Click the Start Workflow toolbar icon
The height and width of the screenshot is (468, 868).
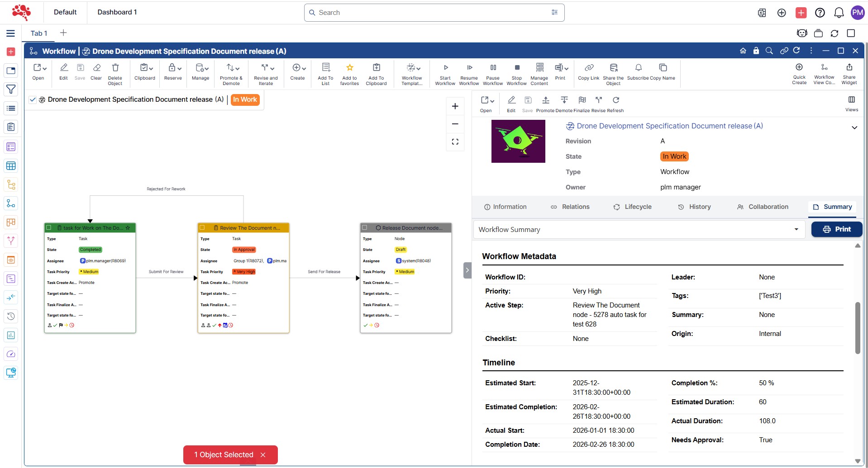pos(445,68)
